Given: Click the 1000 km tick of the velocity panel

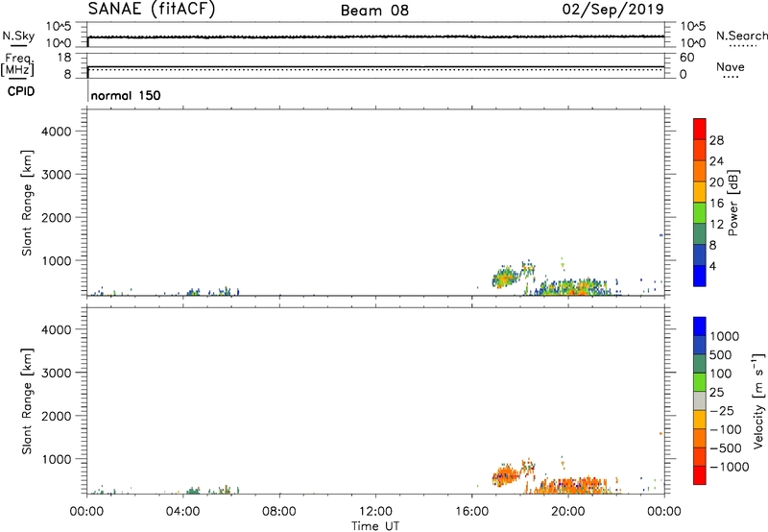Looking at the screenshot, I should [x=57, y=459].
